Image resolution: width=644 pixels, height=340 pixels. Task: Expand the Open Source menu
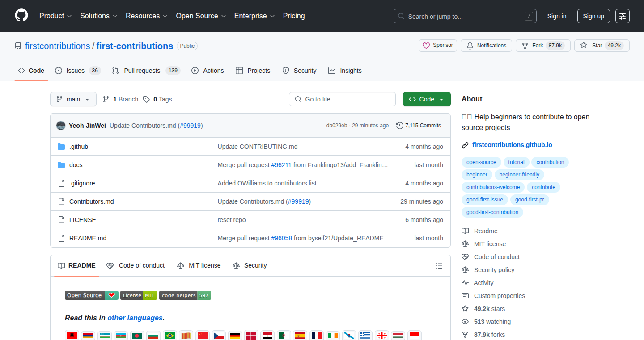pyautogui.click(x=201, y=16)
